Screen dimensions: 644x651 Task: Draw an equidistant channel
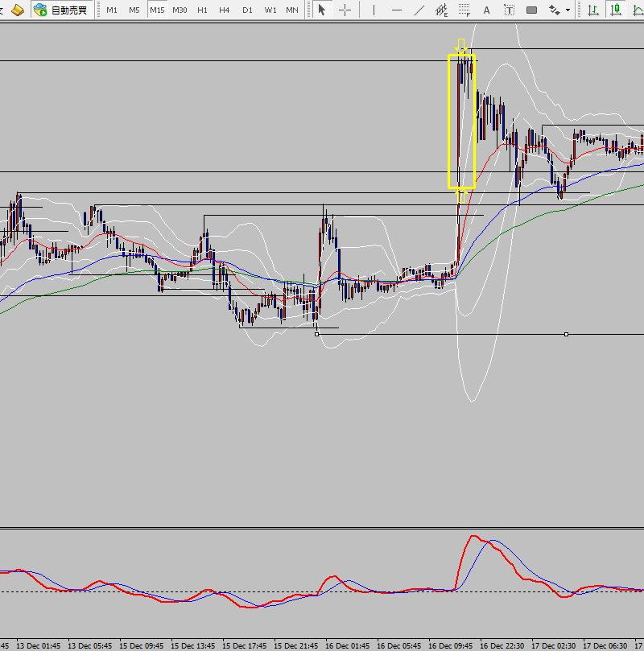pyautogui.click(x=441, y=10)
